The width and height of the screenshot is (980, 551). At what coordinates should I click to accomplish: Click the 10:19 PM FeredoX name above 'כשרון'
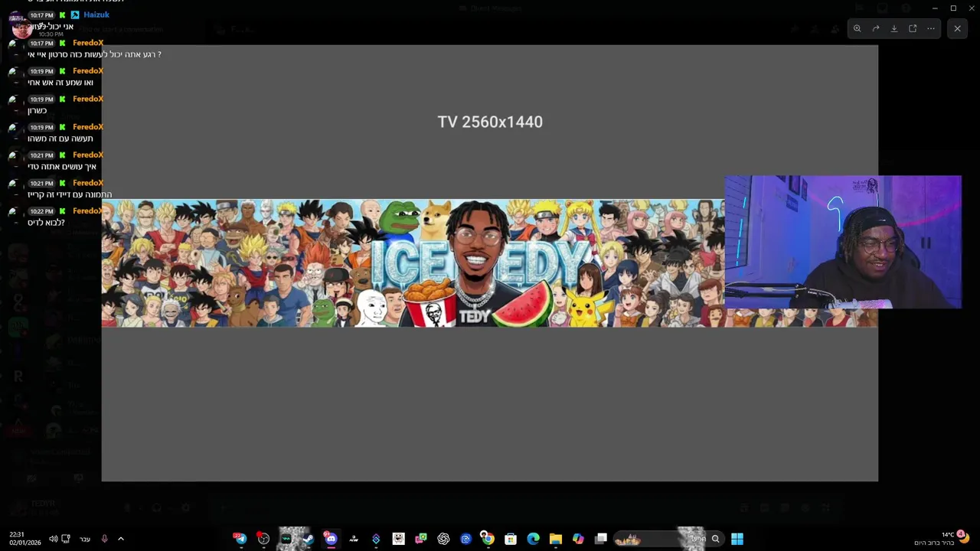(x=88, y=99)
